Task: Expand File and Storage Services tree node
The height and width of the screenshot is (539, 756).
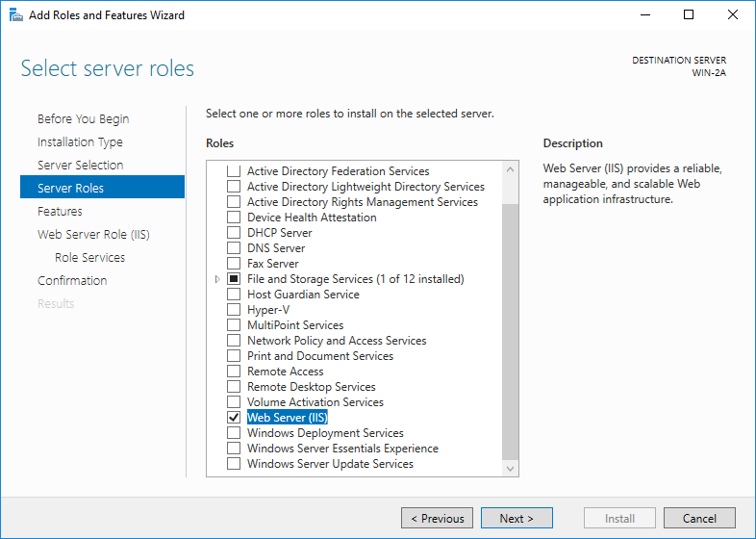Action: (217, 279)
